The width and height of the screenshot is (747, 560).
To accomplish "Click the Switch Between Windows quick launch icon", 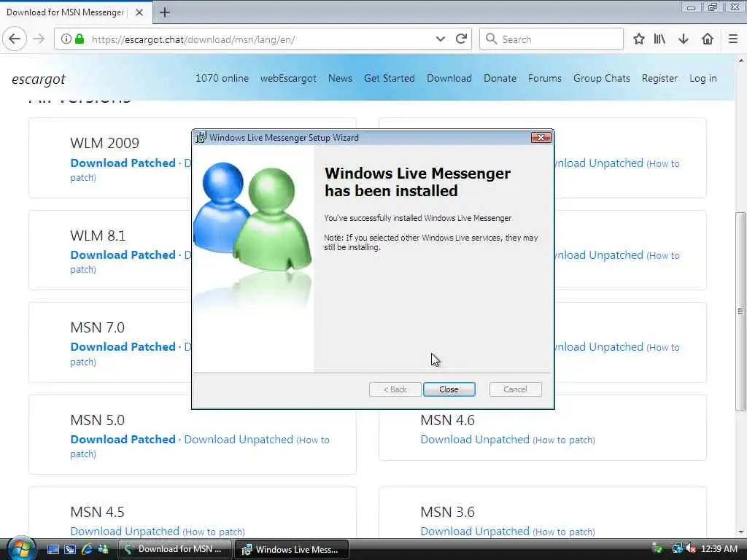I will tap(70, 549).
